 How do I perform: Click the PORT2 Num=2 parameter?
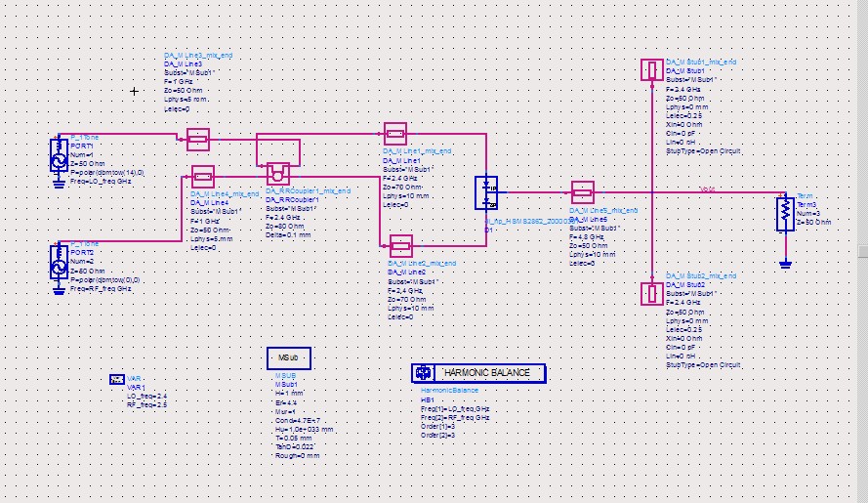click(x=82, y=262)
